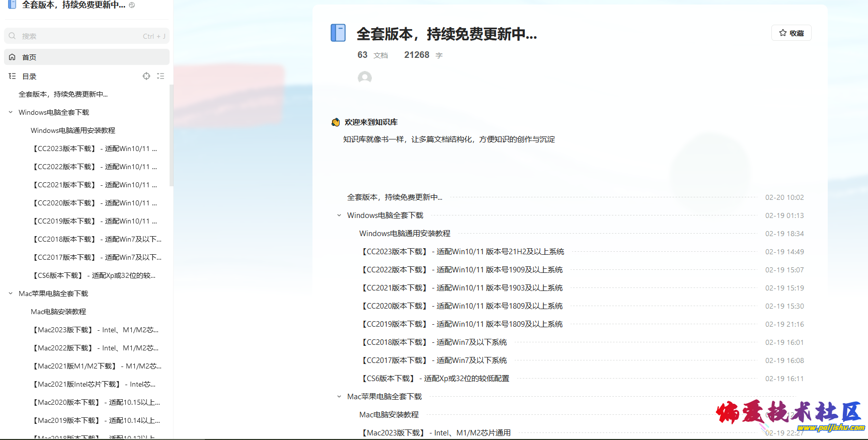Screen dimensions: 868x440
Task: Open Mac电脑安装教程 in the sidebar tree
Action: (58, 312)
